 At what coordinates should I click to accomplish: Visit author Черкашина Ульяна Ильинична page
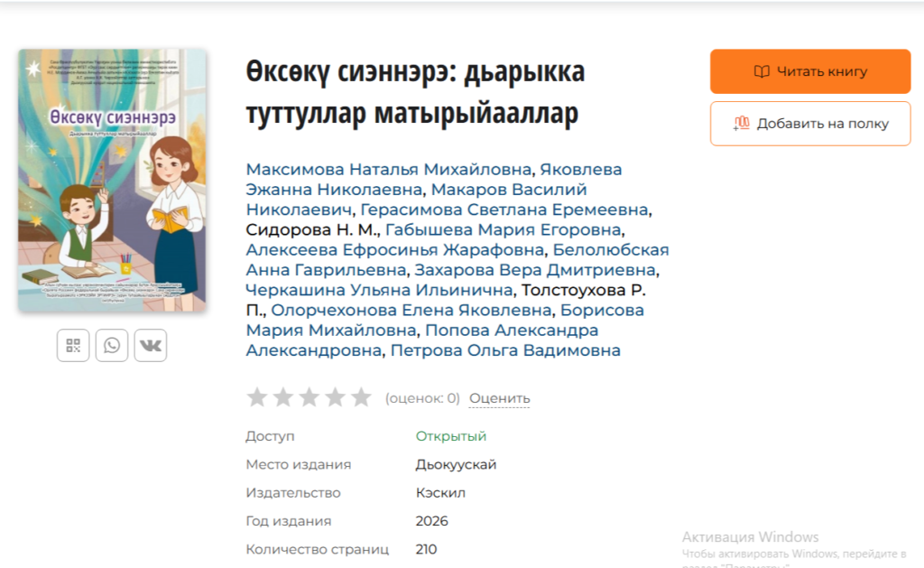point(378,290)
